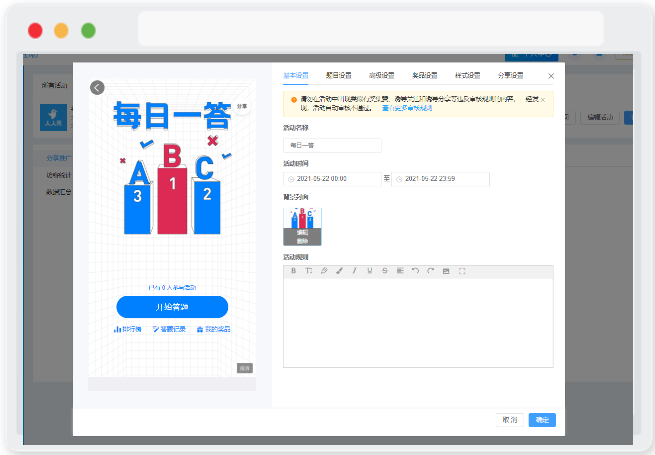Dismiss the yellow warning notice
The image size is (655, 455).
click(543, 100)
